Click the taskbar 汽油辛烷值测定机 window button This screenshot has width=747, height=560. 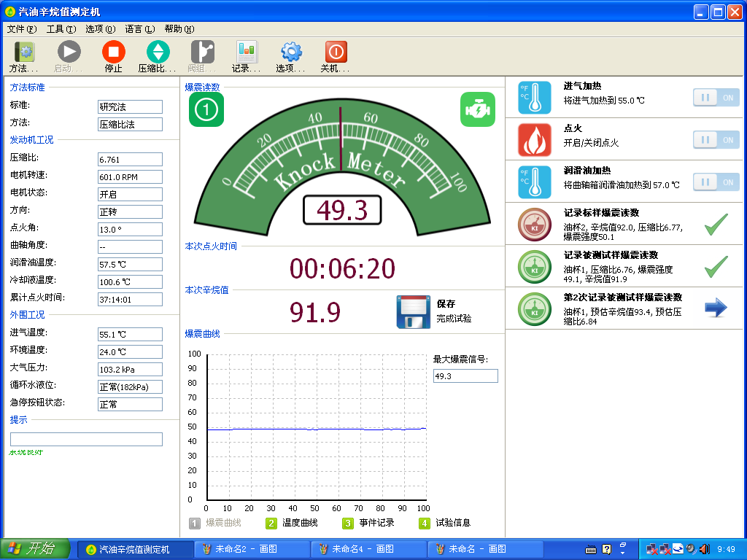tap(135, 549)
